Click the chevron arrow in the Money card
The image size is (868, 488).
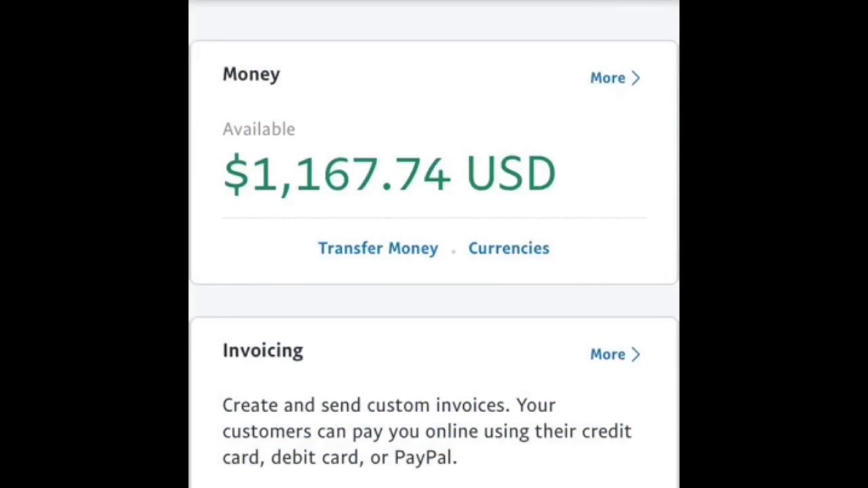(635, 78)
